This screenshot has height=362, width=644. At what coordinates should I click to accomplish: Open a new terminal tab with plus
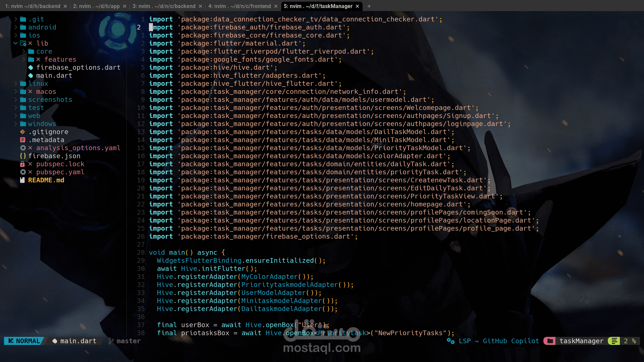(369, 6)
